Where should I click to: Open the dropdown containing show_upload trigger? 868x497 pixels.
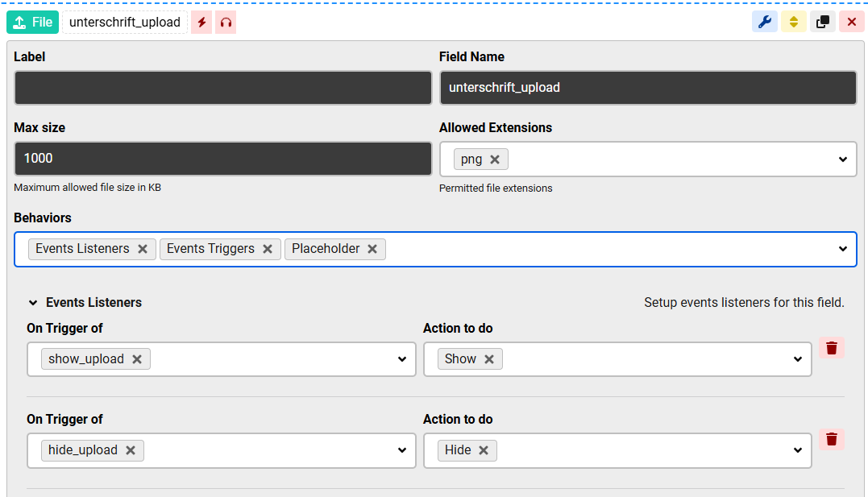[402, 359]
